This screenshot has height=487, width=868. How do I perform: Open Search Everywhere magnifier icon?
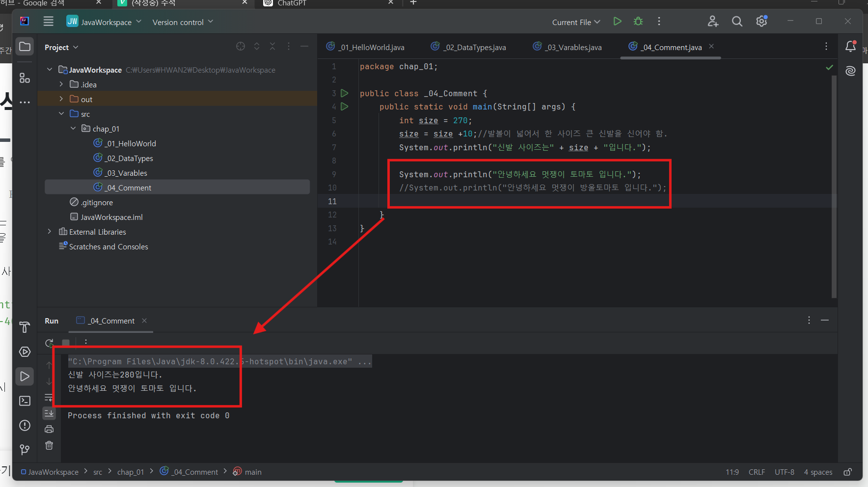737,22
